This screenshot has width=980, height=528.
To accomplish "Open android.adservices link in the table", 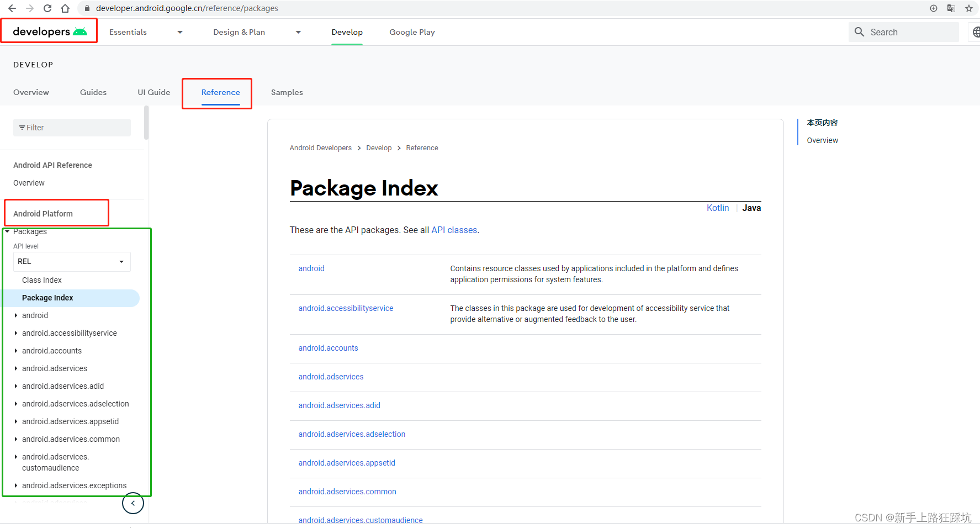I will (331, 377).
